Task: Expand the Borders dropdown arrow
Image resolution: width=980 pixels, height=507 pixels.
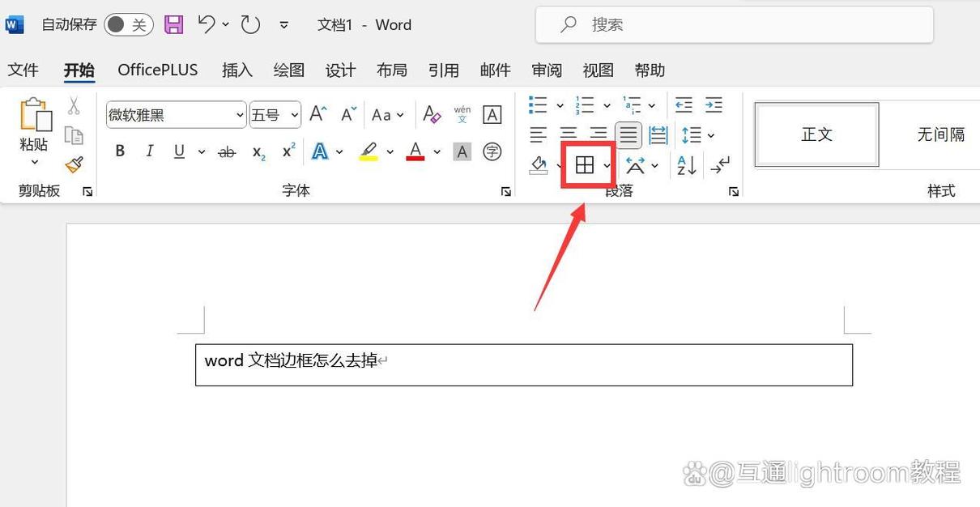Action: (607, 166)
